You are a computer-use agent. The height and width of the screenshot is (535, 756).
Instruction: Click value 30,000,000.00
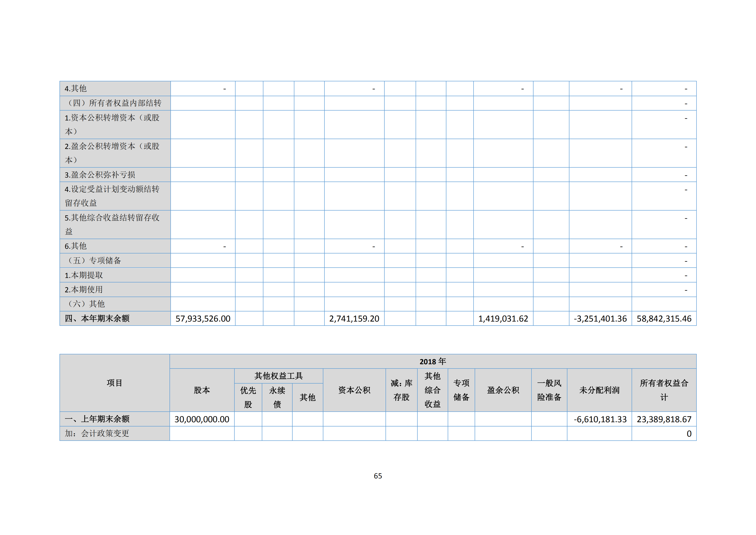click(x=202, y=419)
